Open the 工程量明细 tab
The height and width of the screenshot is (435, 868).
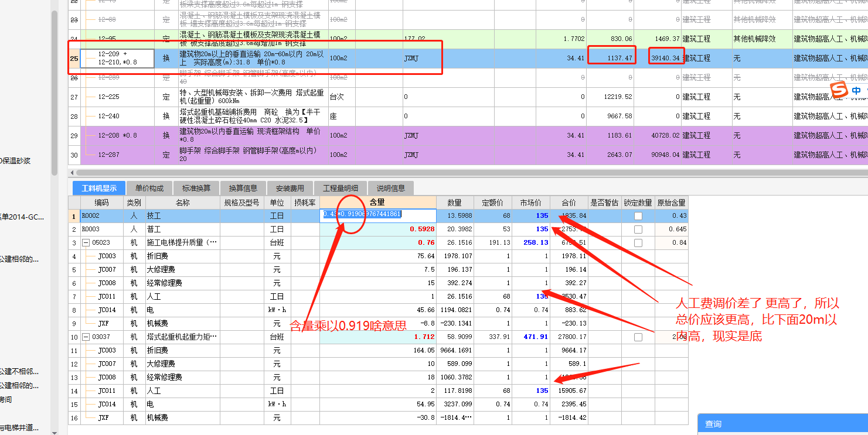341,188
